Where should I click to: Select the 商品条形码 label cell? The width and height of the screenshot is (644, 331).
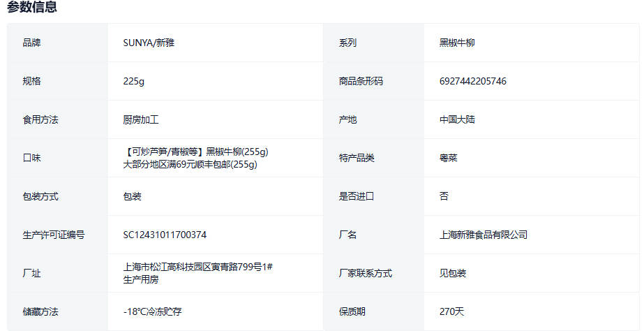pos(361,81)
